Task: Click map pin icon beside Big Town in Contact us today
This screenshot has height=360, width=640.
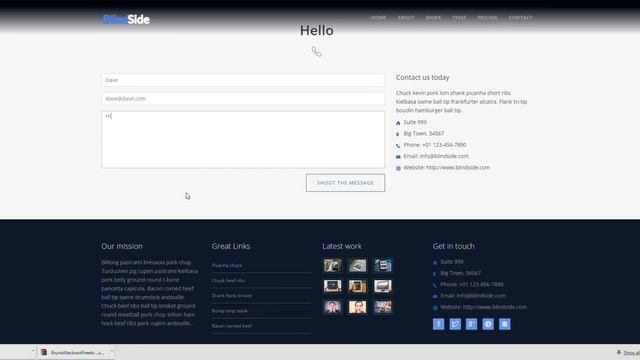Action: pos(398,134)
